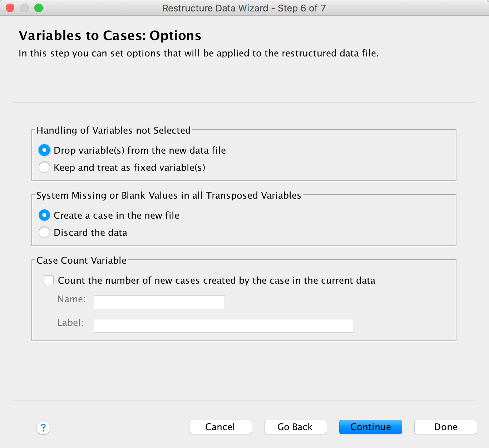Screen dimensions: 489x448
Task: Close the wizard with the red button
Action: pyautogui.click(x=10, y=8)
